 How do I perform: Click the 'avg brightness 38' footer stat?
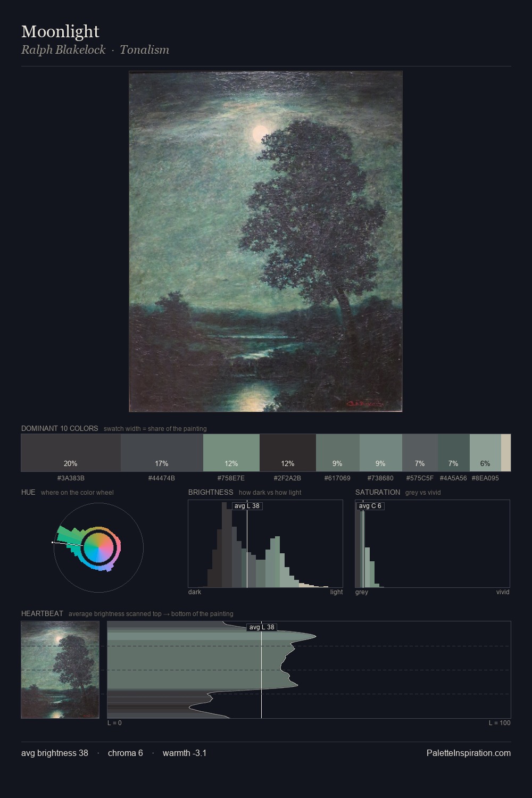55,753
